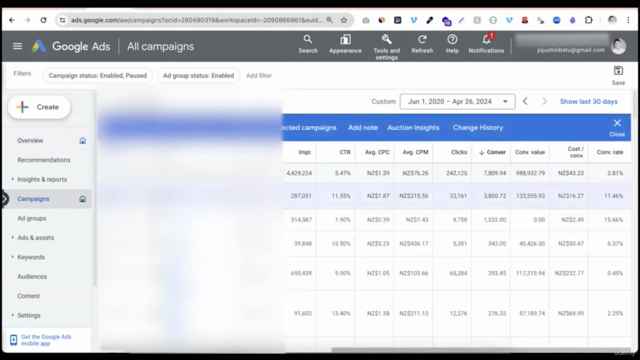Click zoom magnifier in address bar
The height and width of the screenshot is (360, 640).
[x=329, y=20]
